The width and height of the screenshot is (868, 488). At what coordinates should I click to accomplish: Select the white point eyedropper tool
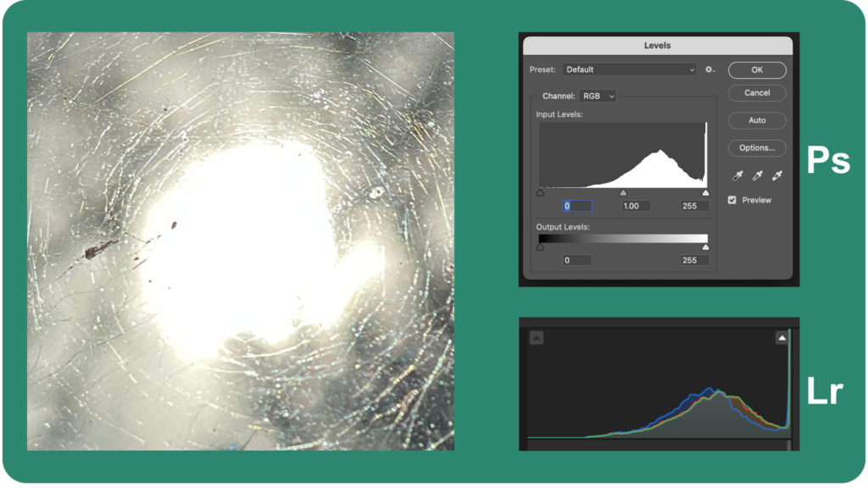pos(778,175)
